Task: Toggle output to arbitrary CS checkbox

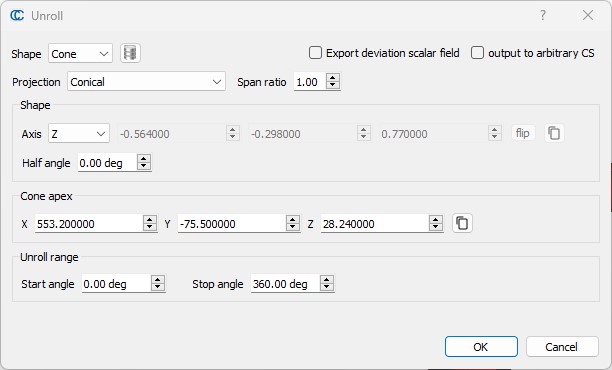Action: coord(477,53)
